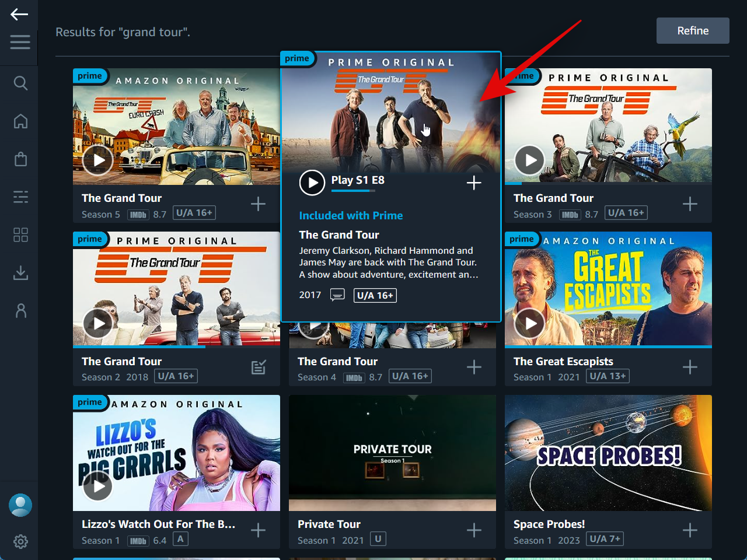The width and height of the screenshot is (747, 560).
Task: Click the Season 3 card title text
Action: click(553, 198)
